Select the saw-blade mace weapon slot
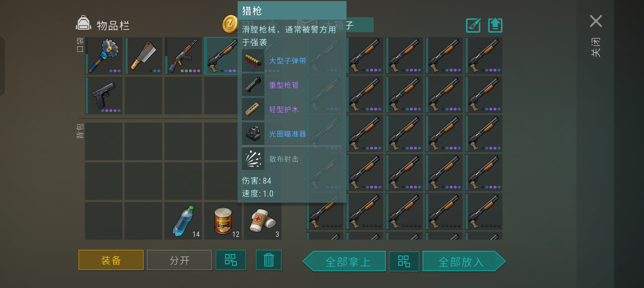The image size is (644, 288). tap(104, 56)
